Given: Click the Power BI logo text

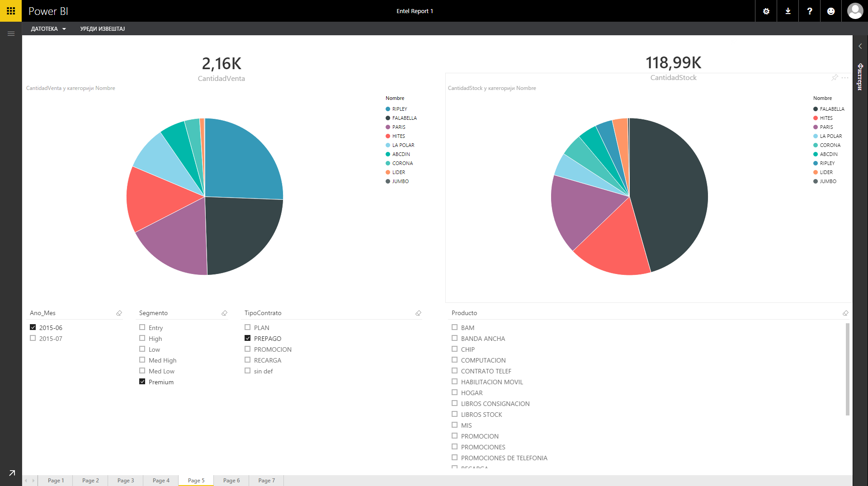Looking at the screenshot, I should pyautogui.click(x=48, y=11).
